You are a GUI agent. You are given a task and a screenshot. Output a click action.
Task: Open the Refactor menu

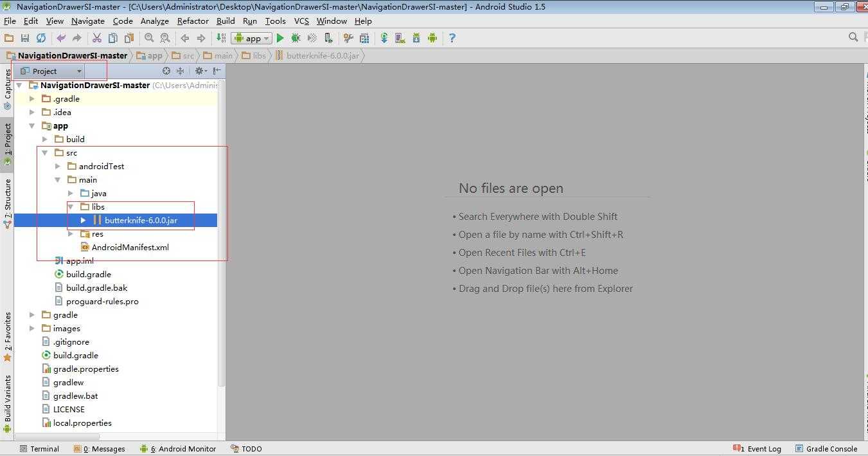(193, 21)
